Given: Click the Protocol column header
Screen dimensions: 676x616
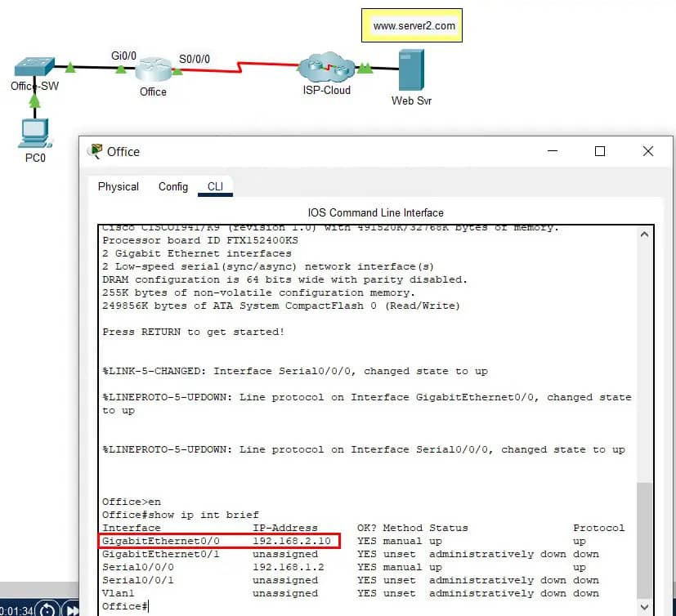Looking at the screenshot, I should pos(598,528).
